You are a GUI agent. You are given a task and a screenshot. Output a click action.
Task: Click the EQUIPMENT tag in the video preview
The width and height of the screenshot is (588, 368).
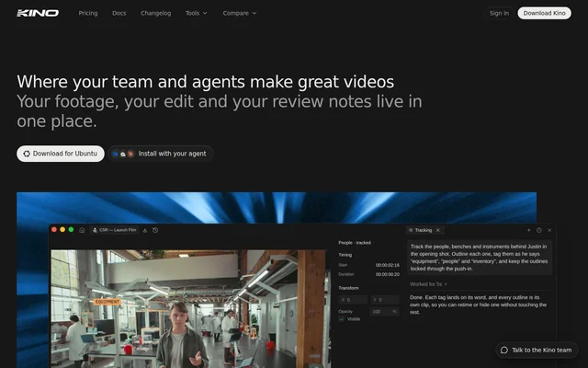[107, 302]
